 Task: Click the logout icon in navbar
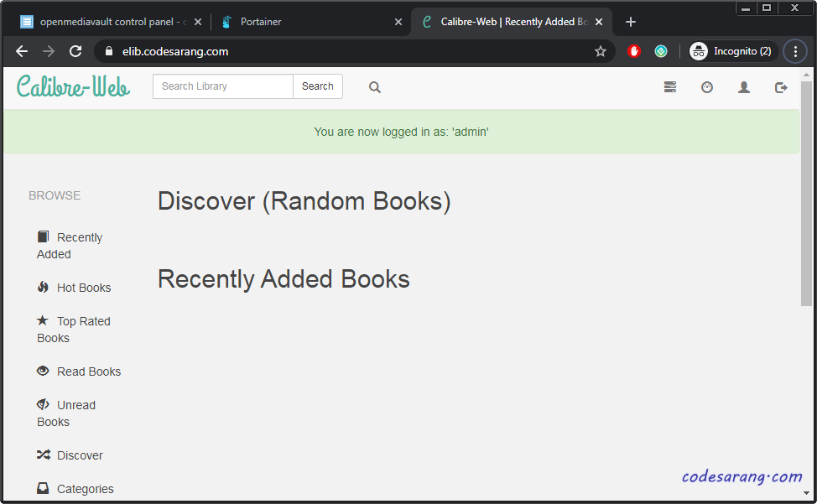click(781, 87)
